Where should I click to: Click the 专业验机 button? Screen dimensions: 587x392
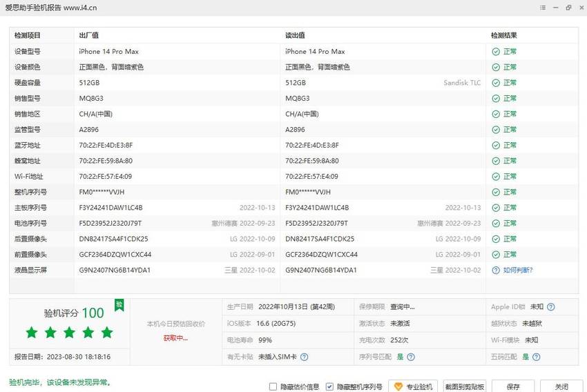tap(413, 386)
